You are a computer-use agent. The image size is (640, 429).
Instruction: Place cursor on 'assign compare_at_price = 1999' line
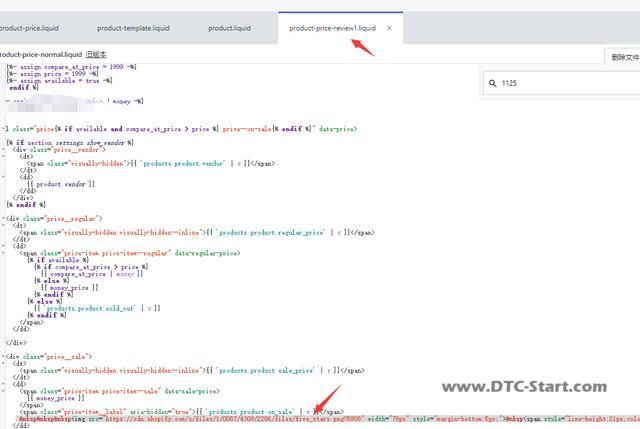click(71, 67)
